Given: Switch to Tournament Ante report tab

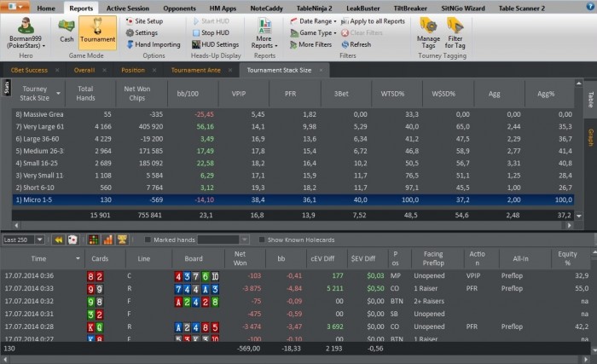Looking at the screenshot, I should pos(195,70).
